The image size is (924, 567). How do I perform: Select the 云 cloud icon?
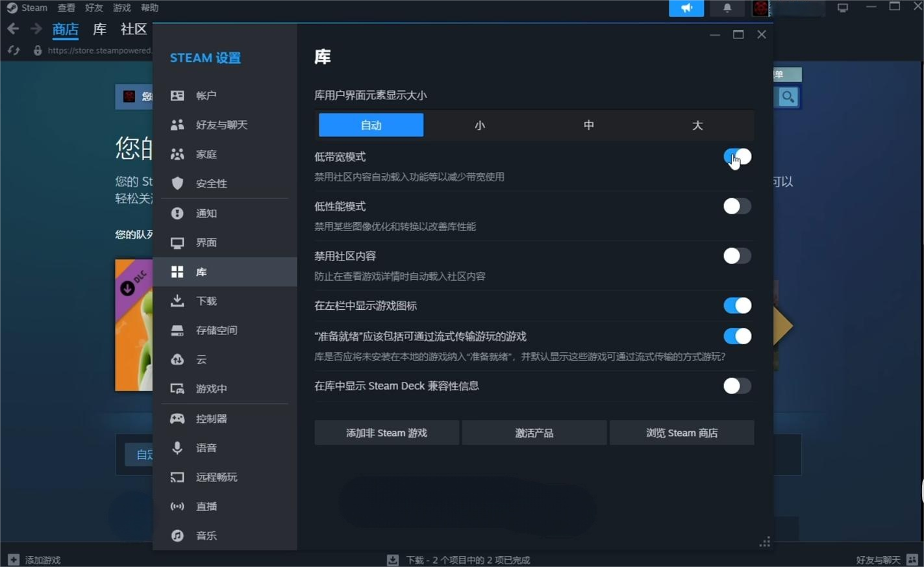click(x=177, y=360)
